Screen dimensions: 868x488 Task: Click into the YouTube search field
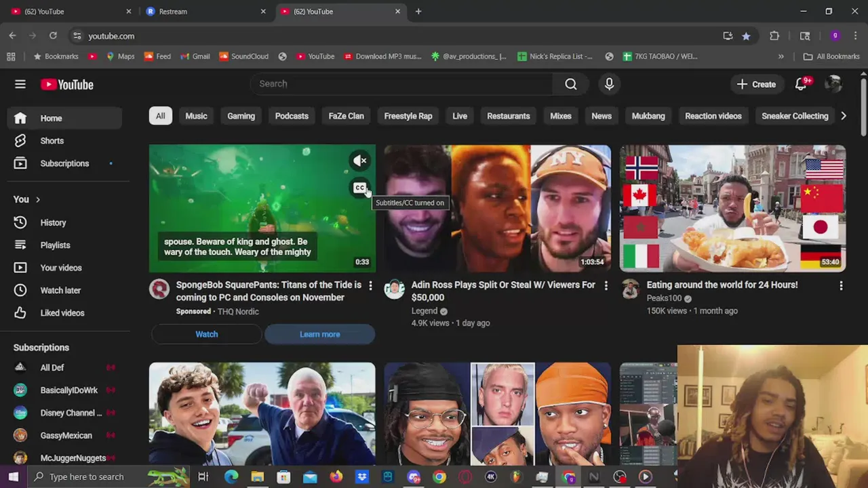[x=401, y=83]
